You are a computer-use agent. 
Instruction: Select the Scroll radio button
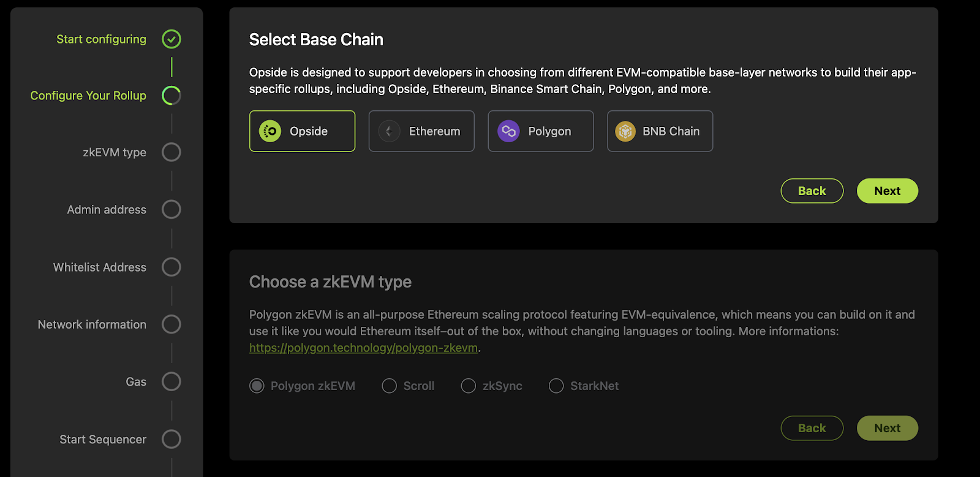coord(390,386)
